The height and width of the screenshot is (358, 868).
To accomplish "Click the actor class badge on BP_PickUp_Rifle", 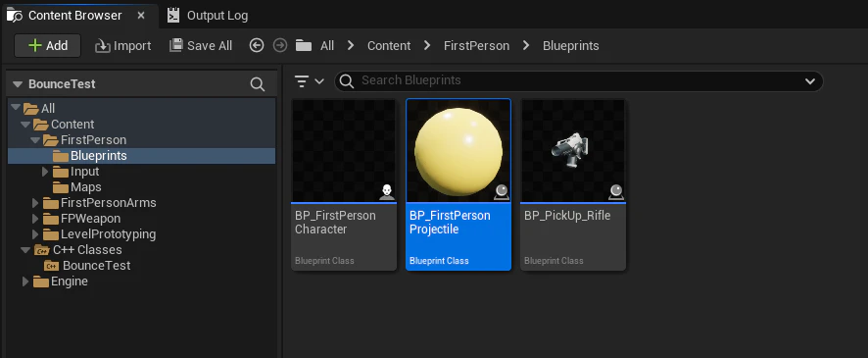I will tap(616, 192).
